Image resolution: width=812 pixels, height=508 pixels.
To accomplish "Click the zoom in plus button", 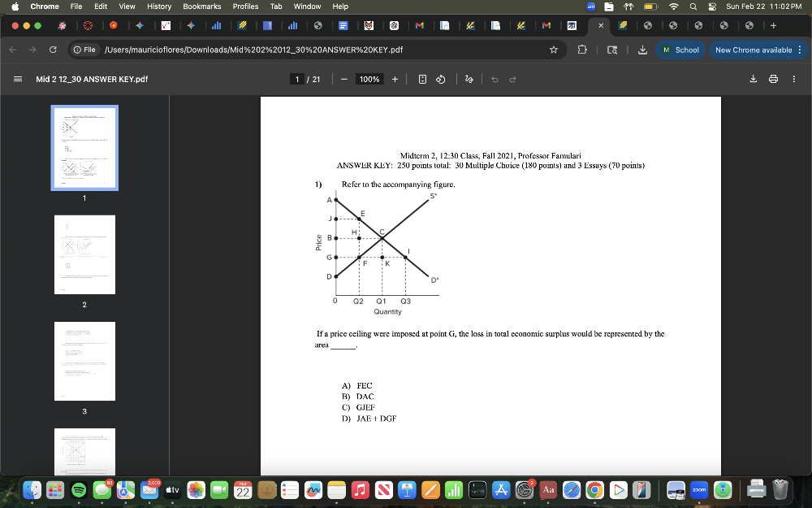I will pyautogui.click(x=395, y=79).
